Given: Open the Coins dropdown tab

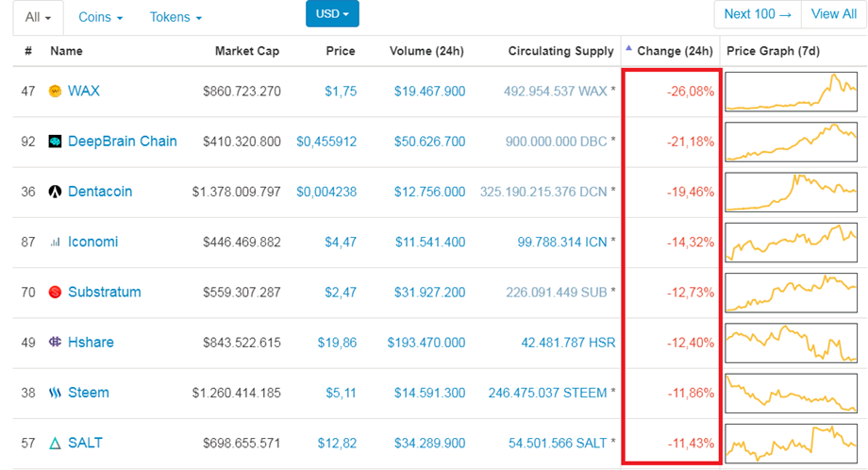Looking at the screenshot, I should 100,17.
